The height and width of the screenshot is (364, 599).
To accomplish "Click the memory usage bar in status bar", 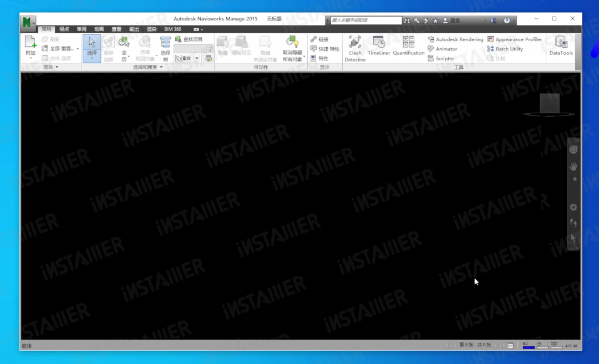I will coord(571,346).
